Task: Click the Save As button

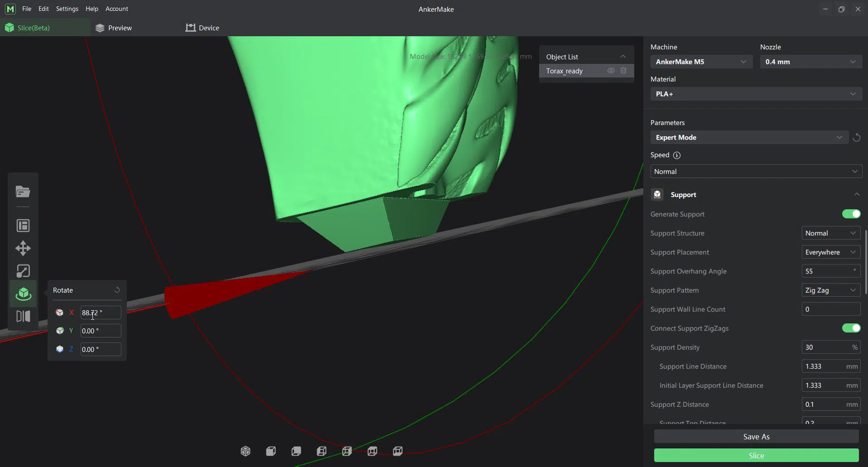Action: (x=756, y=437)
